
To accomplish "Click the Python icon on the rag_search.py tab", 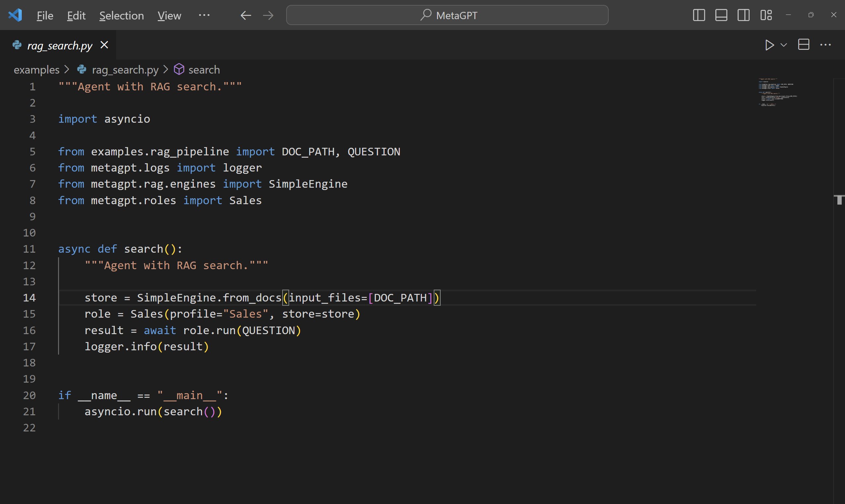I will tap(17, 45).
